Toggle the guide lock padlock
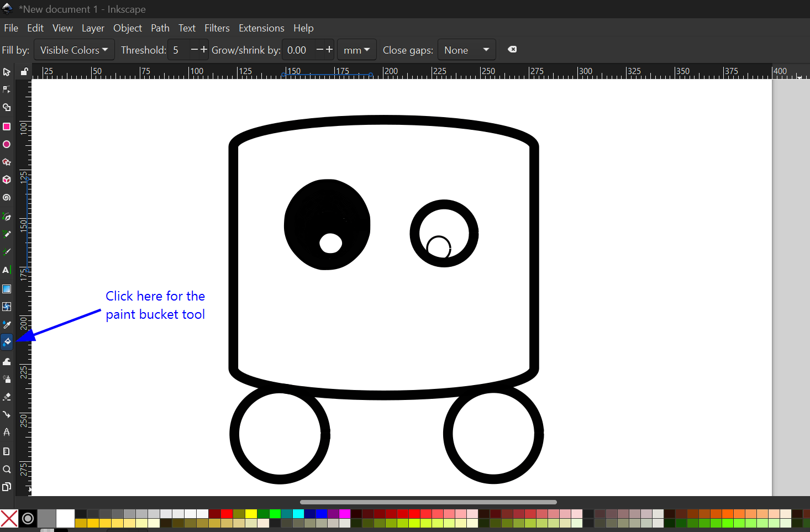The height and width of the screenshot is (532, 810). pyautogui.click(x=24, y=71)
